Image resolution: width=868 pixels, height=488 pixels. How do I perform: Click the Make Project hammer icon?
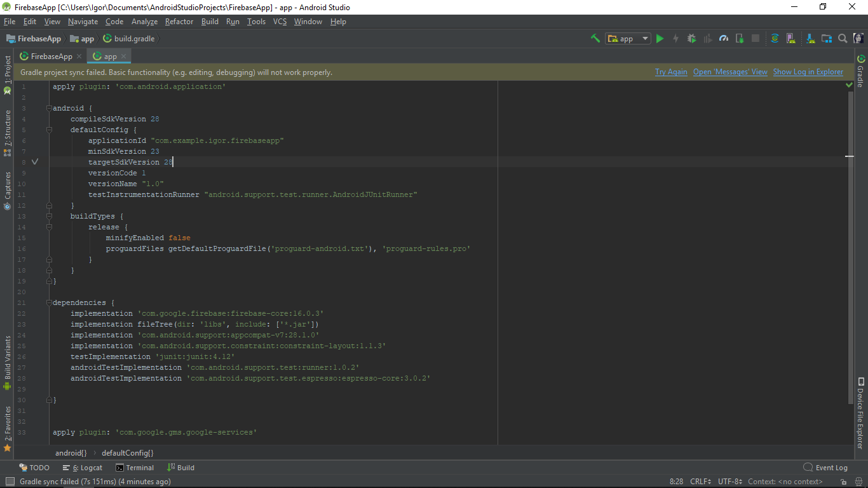click(595, 39)
